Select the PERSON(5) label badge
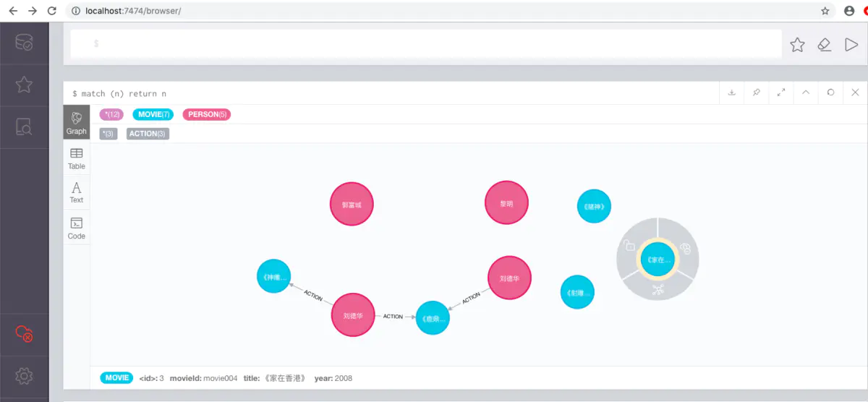 207,114
